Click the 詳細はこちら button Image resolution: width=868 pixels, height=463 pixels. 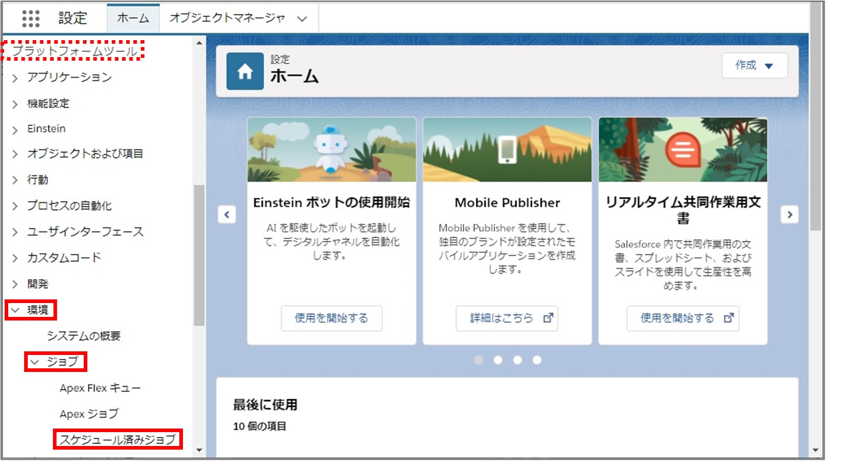point(507,318)
